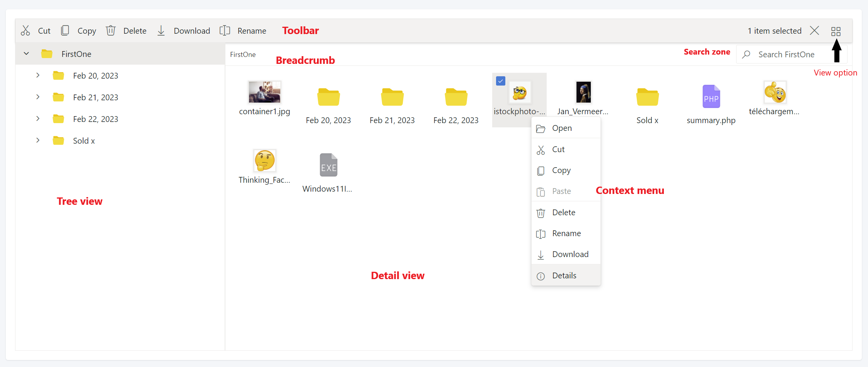Choose Open in the context menu

pos(562,128)
